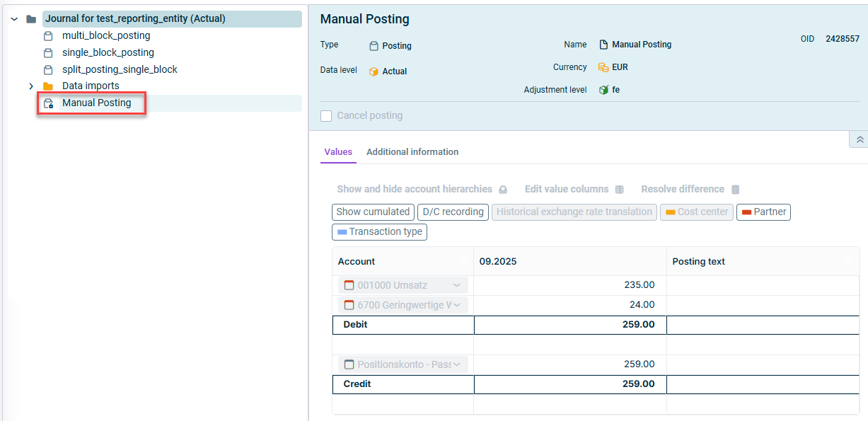Screen dimensions: 868x421
Task: Click the Data imports folder icon
Action: point(48,86)
